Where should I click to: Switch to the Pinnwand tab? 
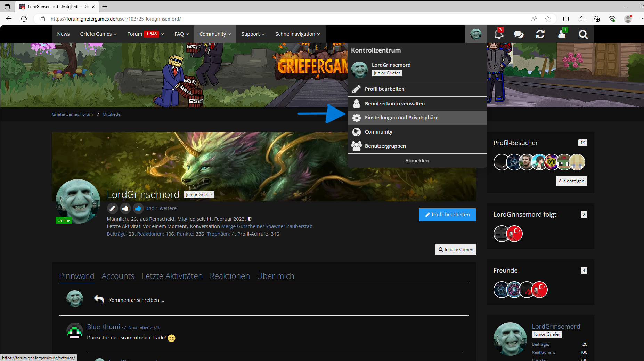[77, 276]
